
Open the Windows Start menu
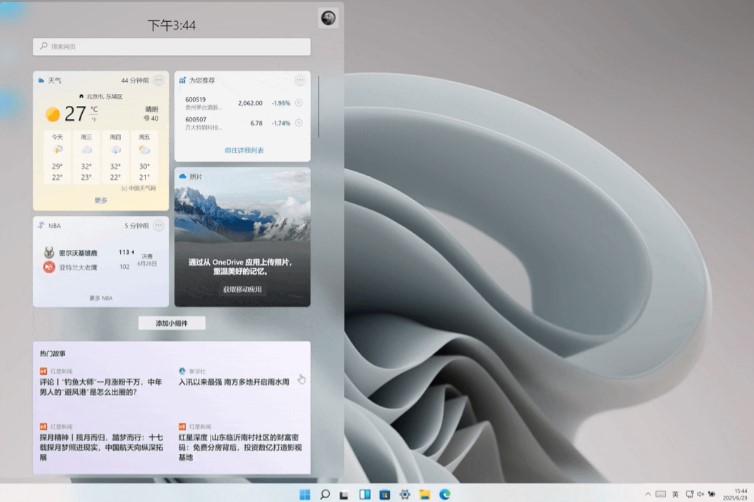click(x=305, y=494)
